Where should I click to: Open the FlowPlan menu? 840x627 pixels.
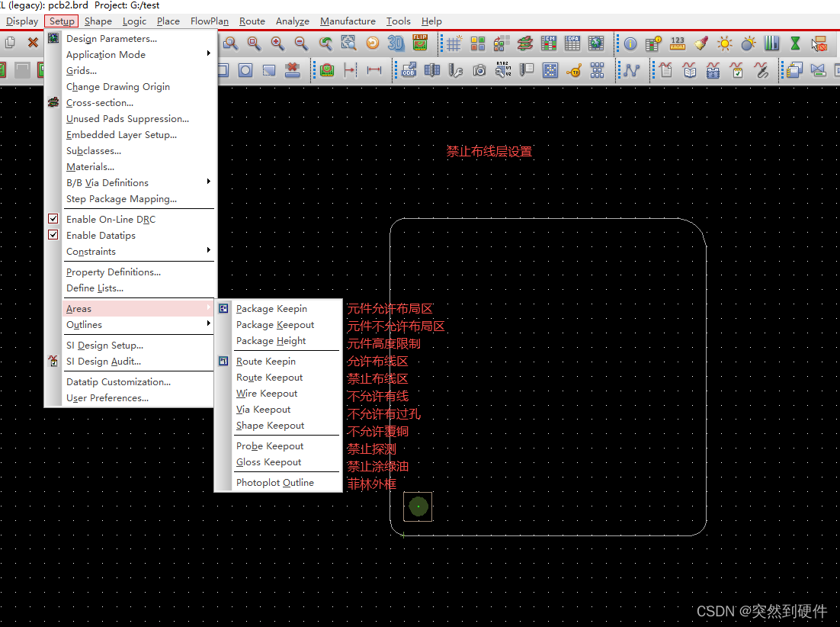(x=210, y=21)
